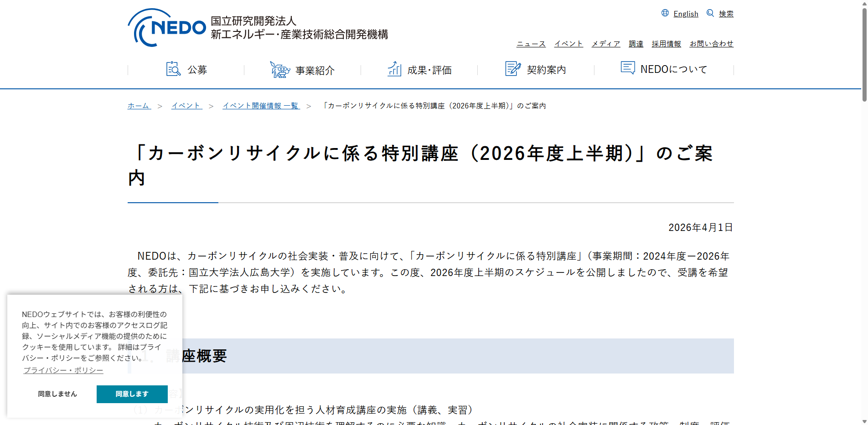Viewport: 868px width, 425px height.
Task: Decline cookies with 同意しません button
Action: click(x=57, y=394)
